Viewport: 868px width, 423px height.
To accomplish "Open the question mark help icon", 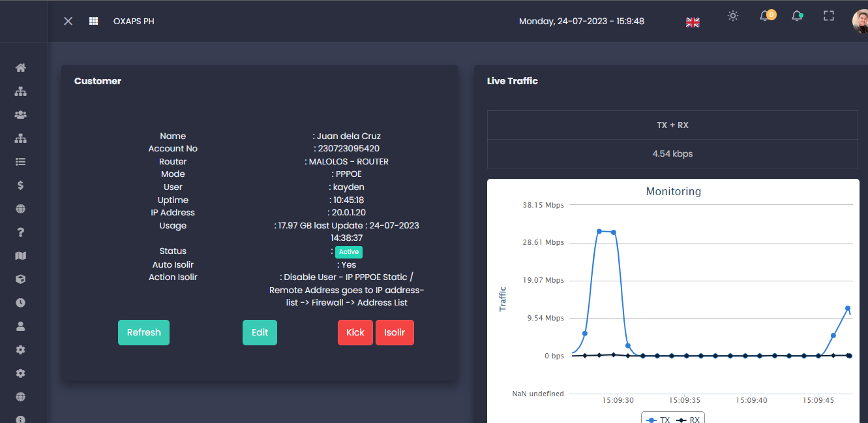I will 20,232.
